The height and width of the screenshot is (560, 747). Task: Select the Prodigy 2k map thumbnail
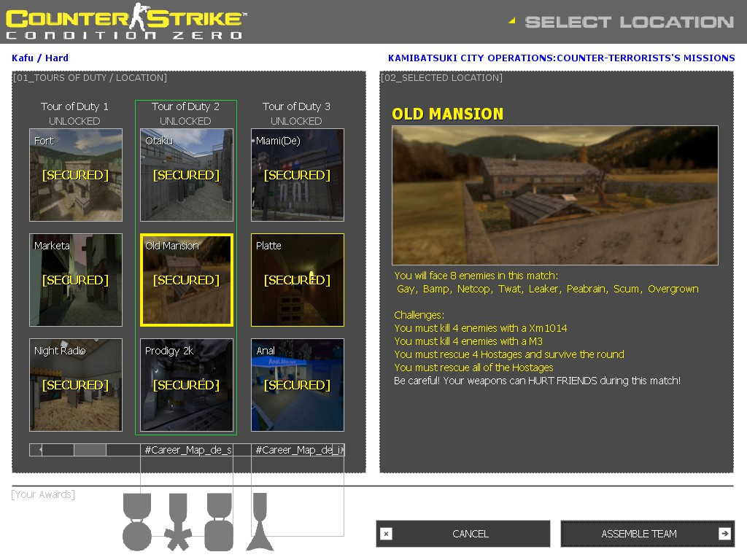(x=187, y=385)
